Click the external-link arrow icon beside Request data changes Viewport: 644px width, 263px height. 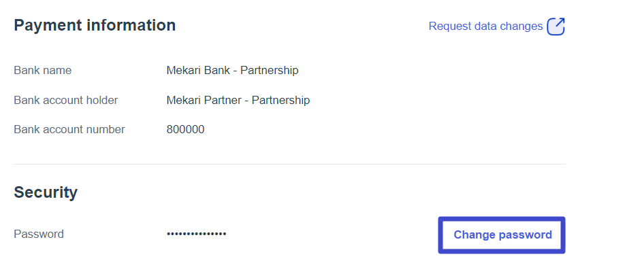(x=556, y=27)
